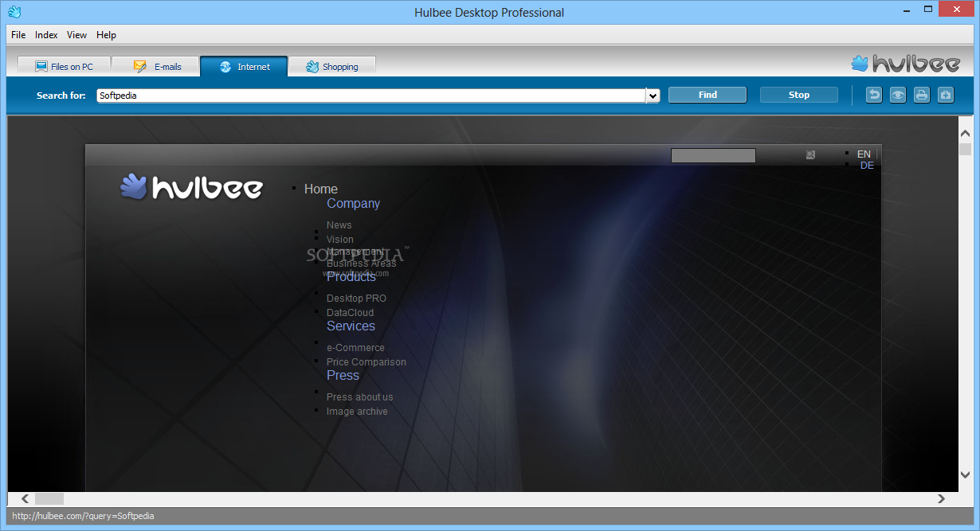
Task: Open the Company link
Action: tap(353, 203)
